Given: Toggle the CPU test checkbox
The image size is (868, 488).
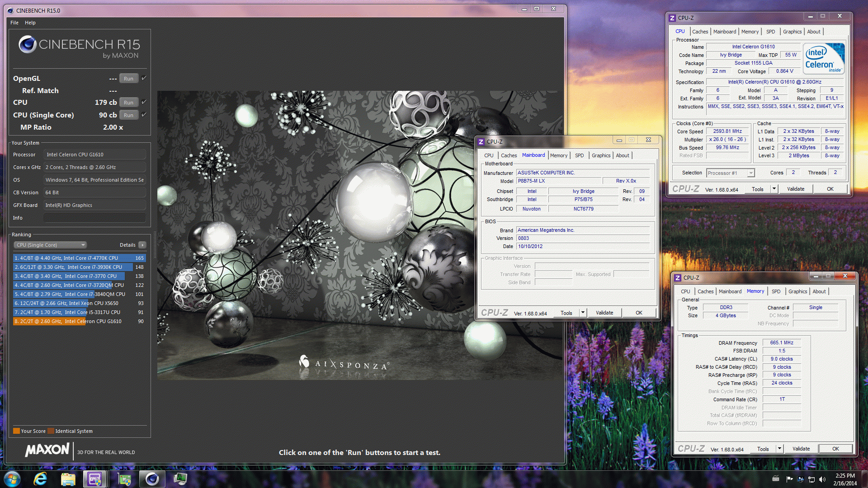Looking at the screenshot, I should coord(144,102).
